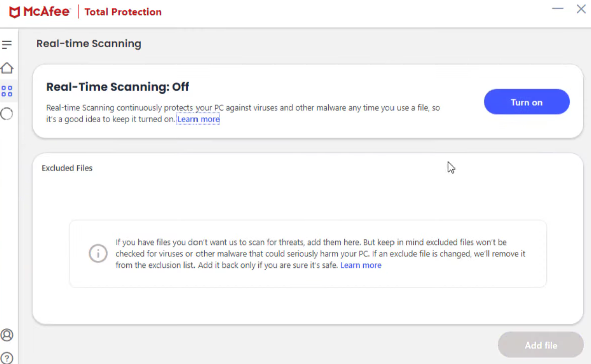Open the features grid in the sidebar
Viewport: 591px width, 364px height.
[7, 91]
